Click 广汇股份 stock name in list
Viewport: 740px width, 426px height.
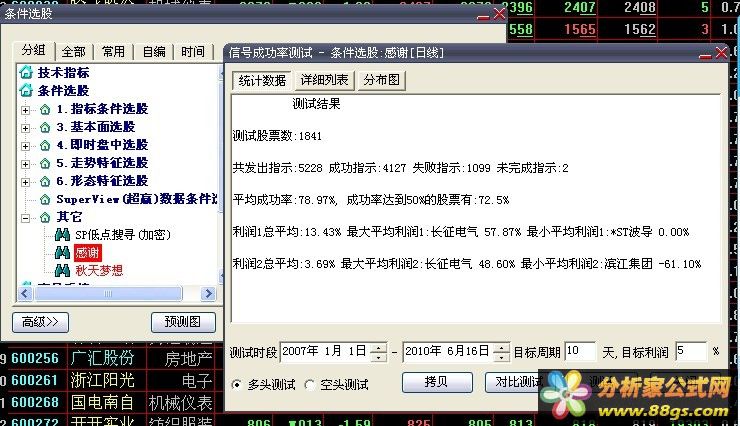click(x=102, y=358)
